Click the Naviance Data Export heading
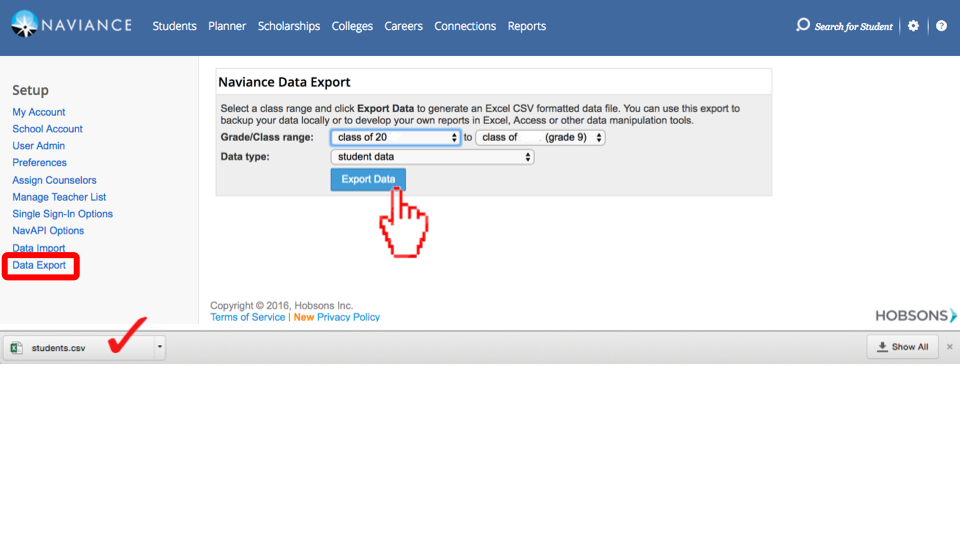This screenshot has width=960, height=540. [284, 82]
